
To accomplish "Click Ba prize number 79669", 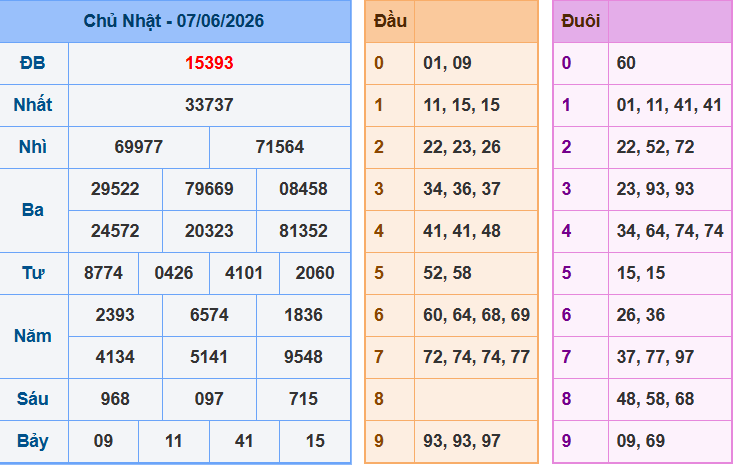I will [x=209, y=189].
